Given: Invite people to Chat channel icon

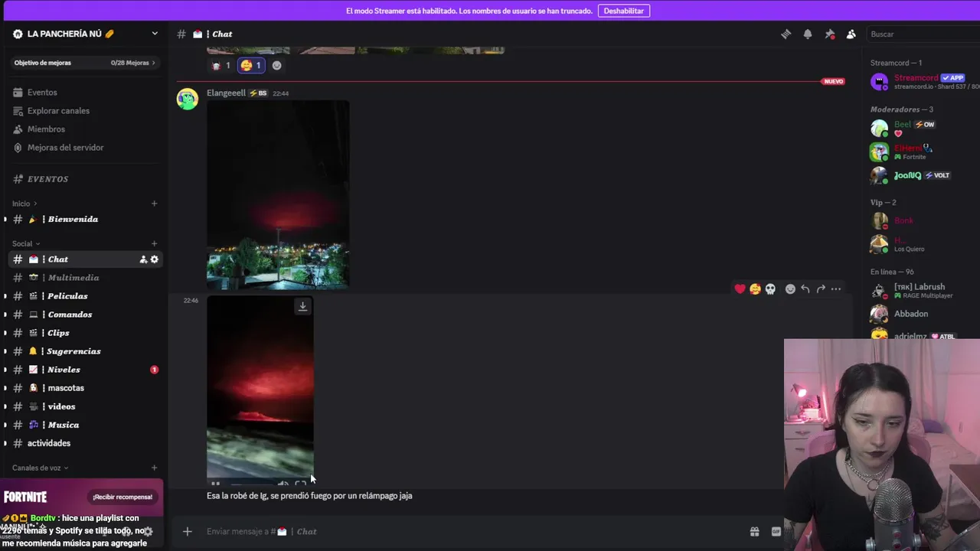Looking at the screenshot, I should 143,259.
